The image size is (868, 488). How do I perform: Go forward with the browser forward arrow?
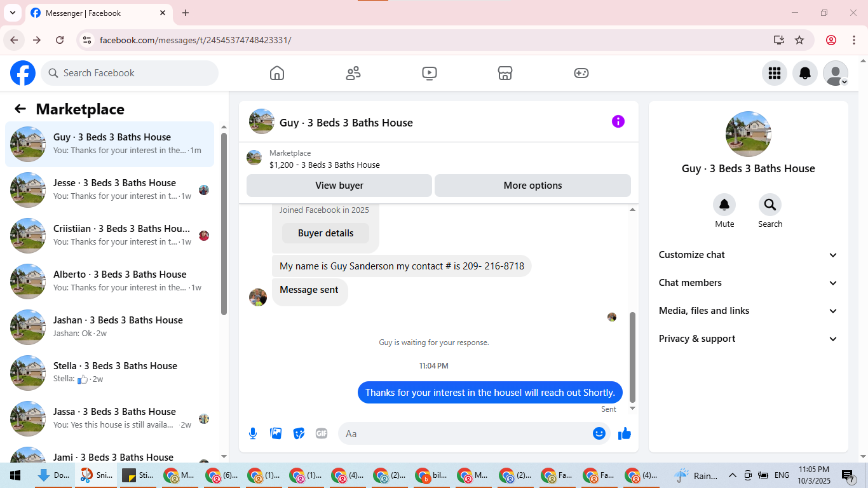(37, 40)
